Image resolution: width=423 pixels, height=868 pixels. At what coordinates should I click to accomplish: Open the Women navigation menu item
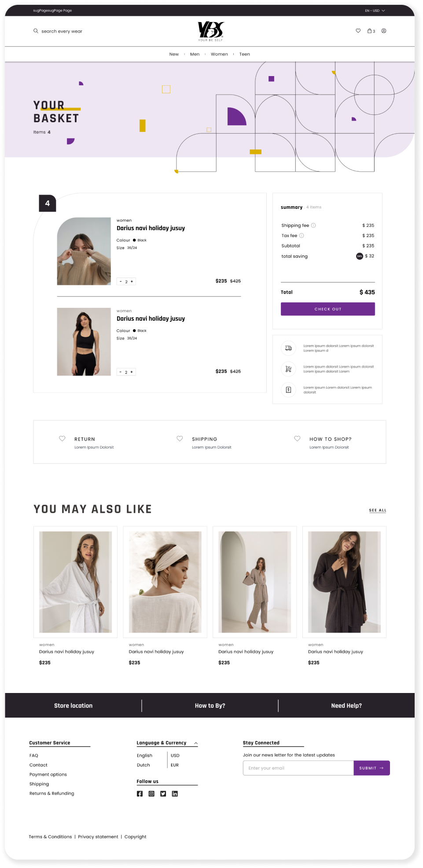pos(219,54)
